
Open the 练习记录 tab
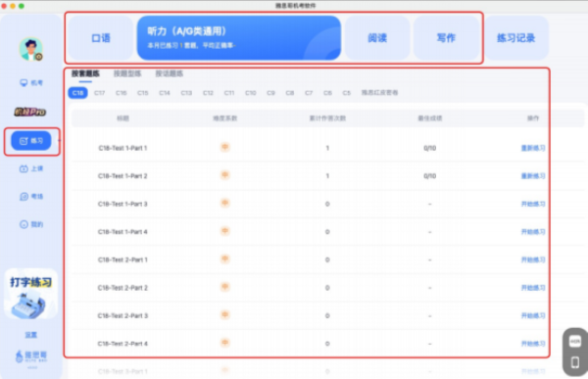coord(516,38)
